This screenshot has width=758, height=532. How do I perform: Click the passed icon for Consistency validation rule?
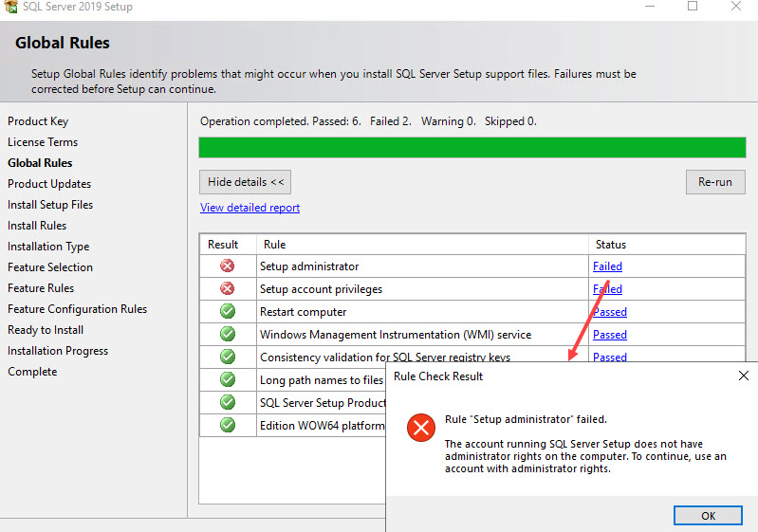point(227,357)
